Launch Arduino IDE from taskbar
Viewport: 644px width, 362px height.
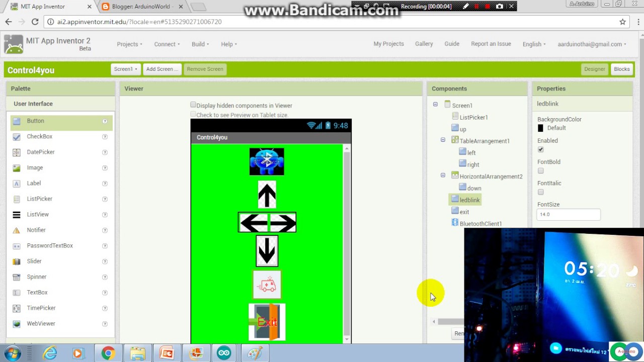click(224, 353)
